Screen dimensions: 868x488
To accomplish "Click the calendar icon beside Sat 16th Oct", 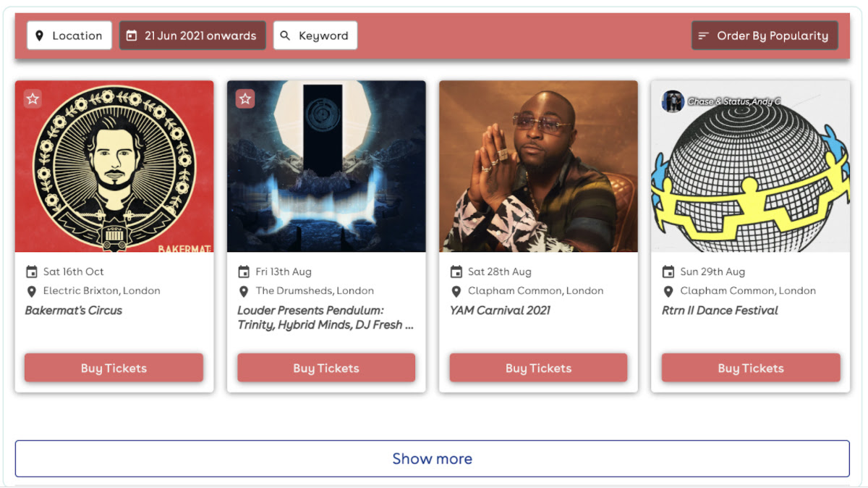I will point(32,272).
